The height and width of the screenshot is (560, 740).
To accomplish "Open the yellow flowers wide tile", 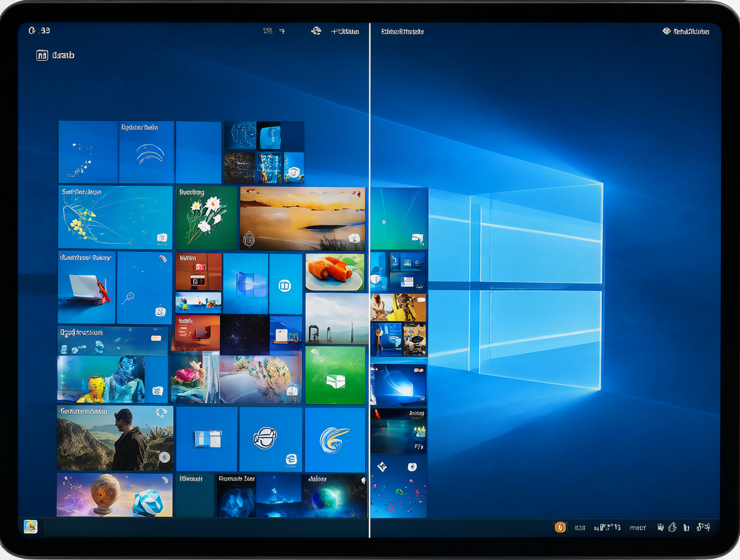I will [116, 217].
